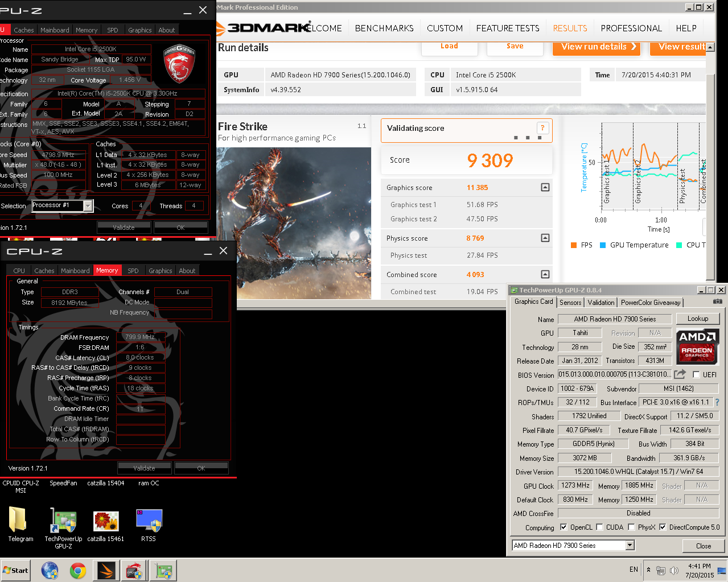Switch to GPU-Z taskbar button

[164, 571]
